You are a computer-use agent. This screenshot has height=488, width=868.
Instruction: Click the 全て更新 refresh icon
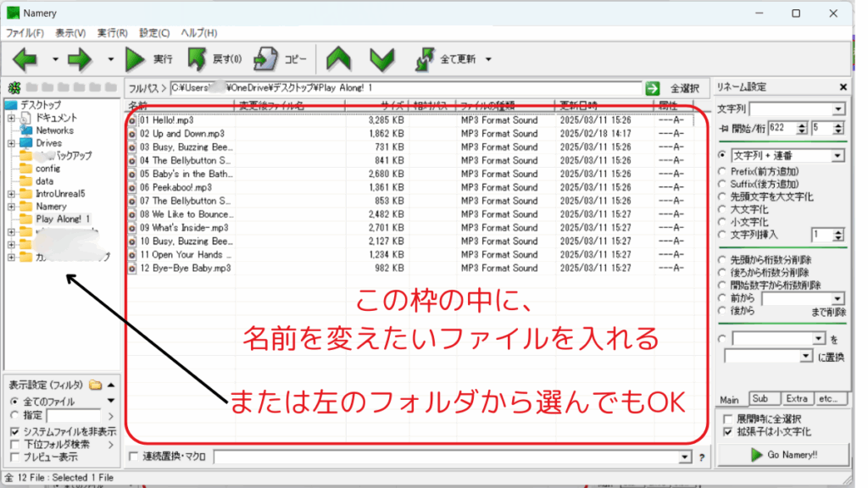click(x=426, y=59)
